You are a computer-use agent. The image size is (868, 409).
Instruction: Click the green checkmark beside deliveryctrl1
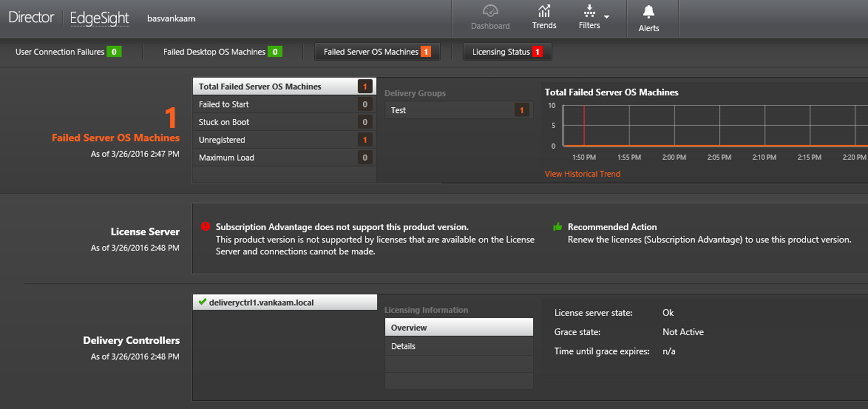tap(202, 302)
